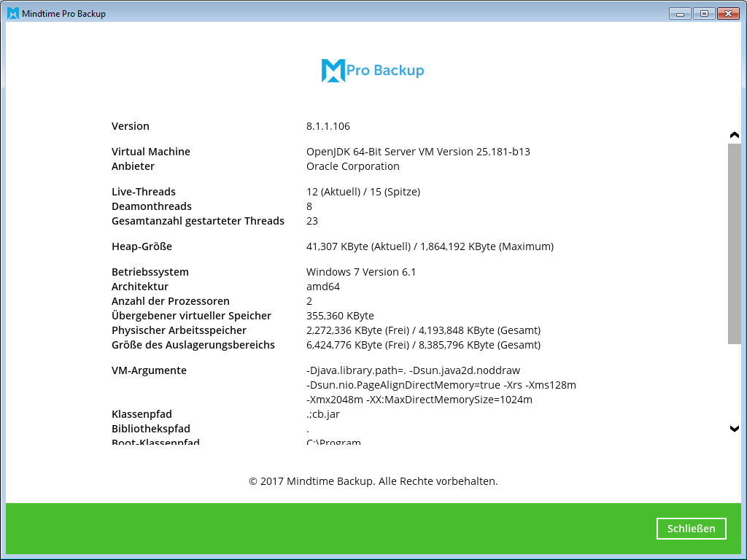The height and width of the screenshot is (560, 747).
Task: Select the Windows 7 Version 6.1 value
Action: click(360, 272)
